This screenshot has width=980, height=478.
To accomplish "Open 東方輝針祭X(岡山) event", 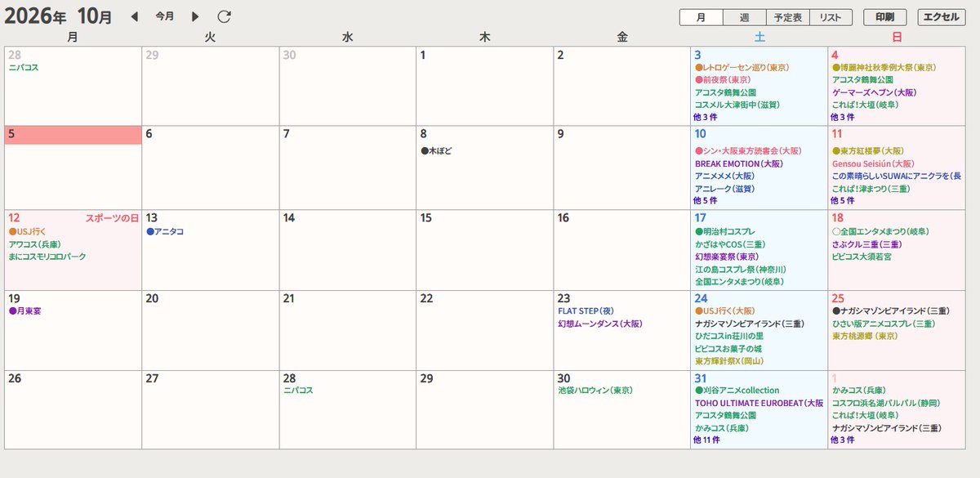I will tap(729, 361).
